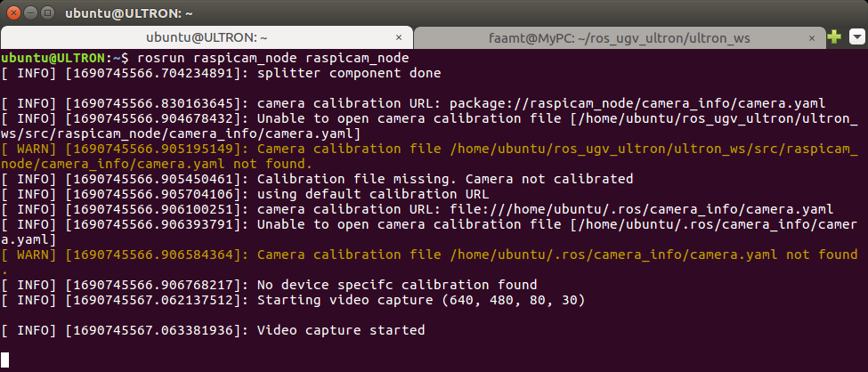868x372 pixels.
Task: Click the window title ubuntu@ULTRON: ~
Action: click(128, 12)
